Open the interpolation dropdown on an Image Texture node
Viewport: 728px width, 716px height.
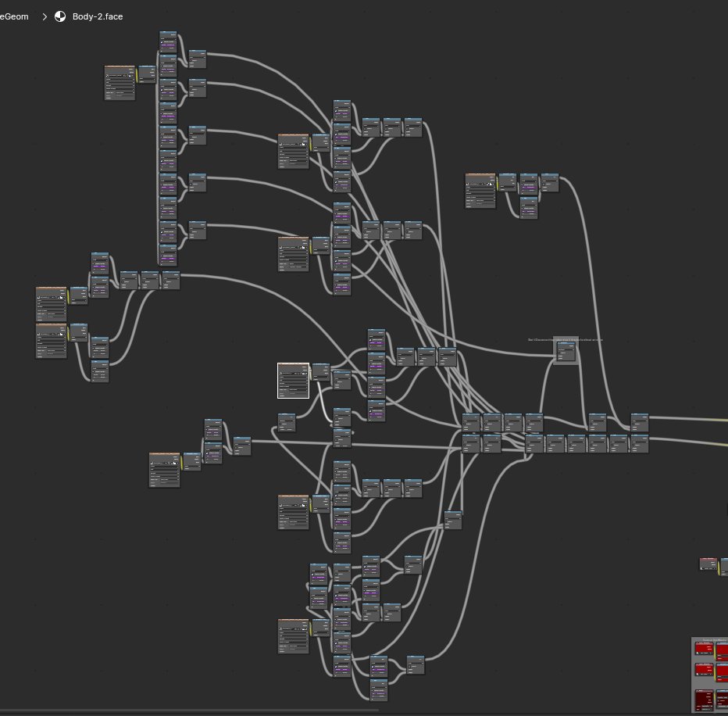295,377
